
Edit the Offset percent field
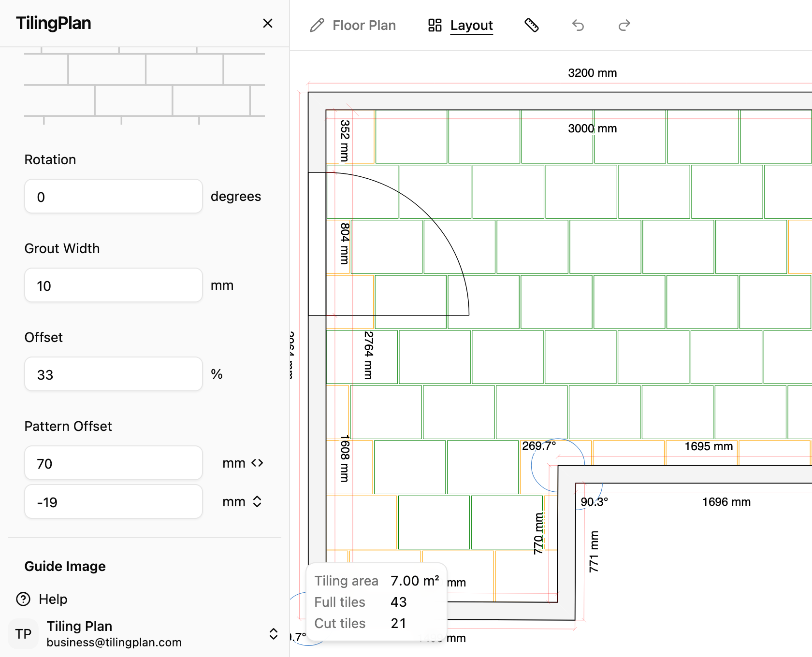(x=114, y=374)
